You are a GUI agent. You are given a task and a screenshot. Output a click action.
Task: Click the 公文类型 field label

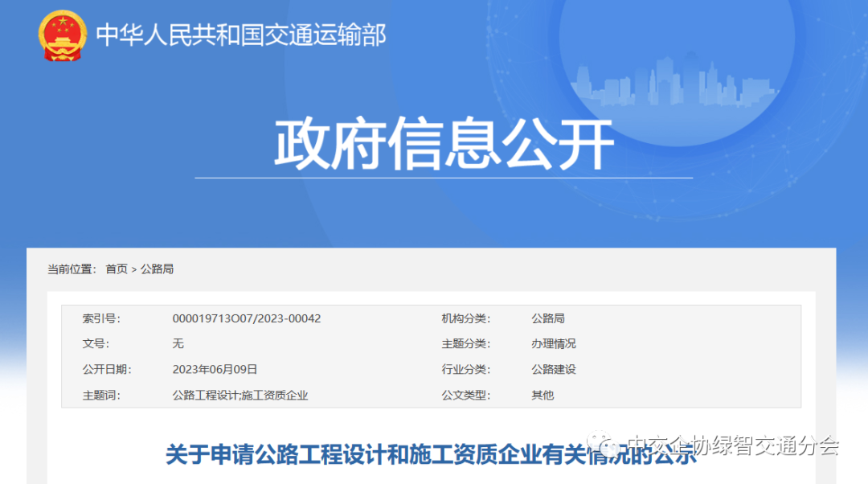pyautogui.click(x=465, y=396)
